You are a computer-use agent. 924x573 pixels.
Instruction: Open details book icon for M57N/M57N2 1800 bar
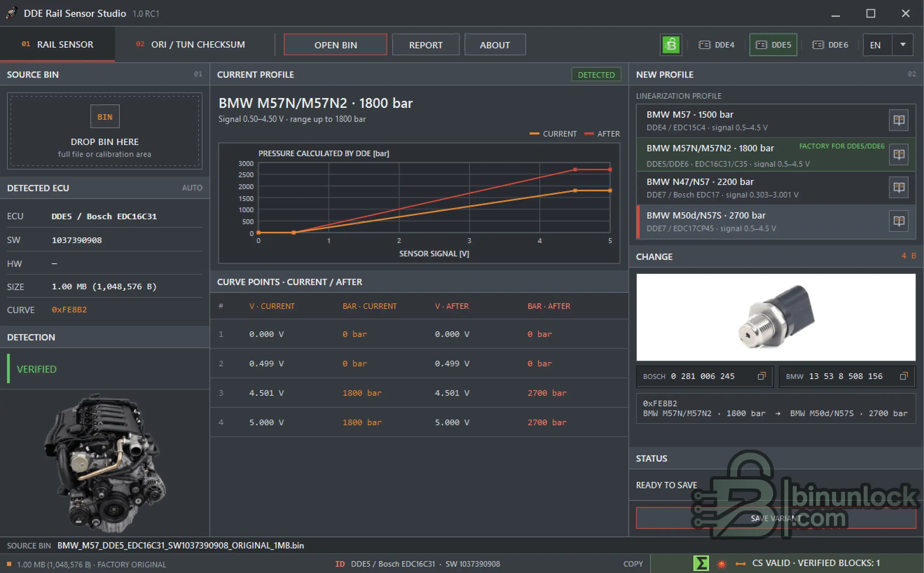[x=899, y=154]
